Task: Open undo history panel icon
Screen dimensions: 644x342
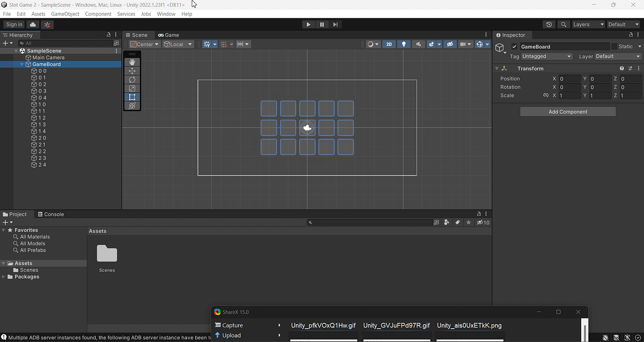Action: pos(548,24)
